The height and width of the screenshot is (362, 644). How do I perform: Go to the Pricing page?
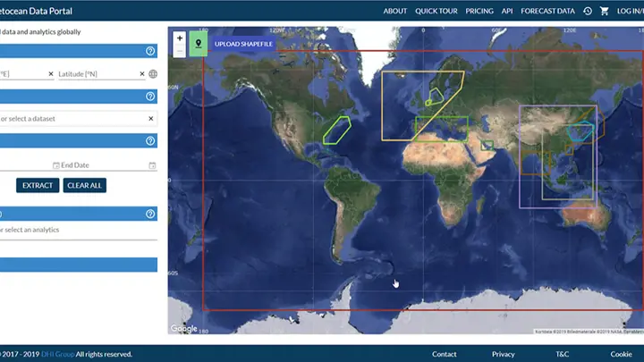coord(479,11)
